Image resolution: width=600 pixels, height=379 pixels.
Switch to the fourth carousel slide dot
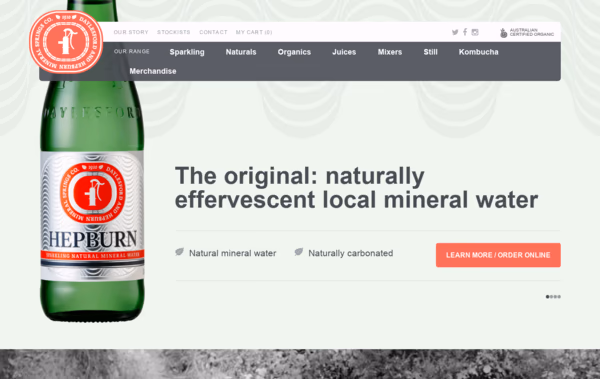pos(559,297)
